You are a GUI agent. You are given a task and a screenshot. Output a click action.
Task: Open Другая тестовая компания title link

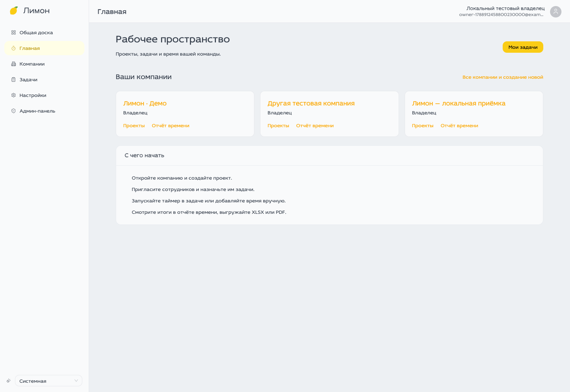coord(311,103)
